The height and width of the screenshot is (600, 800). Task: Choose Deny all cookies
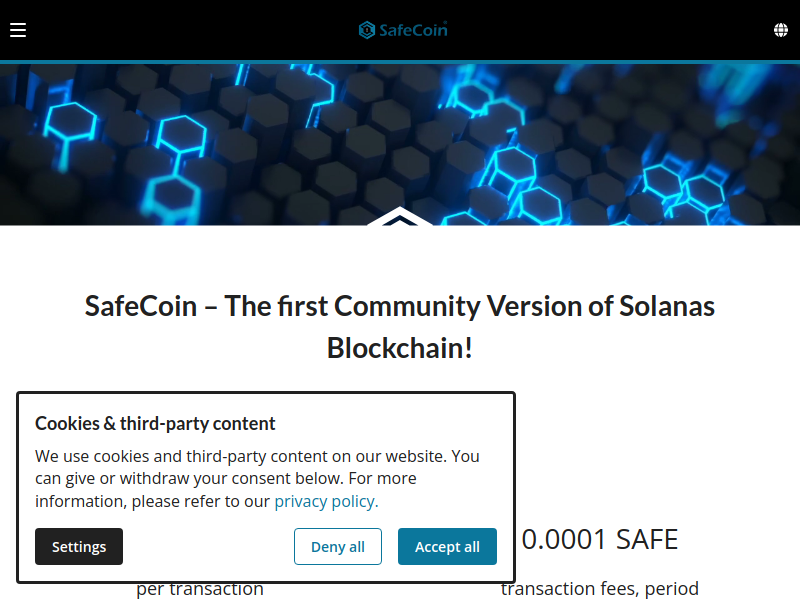(x=338, y=546)
